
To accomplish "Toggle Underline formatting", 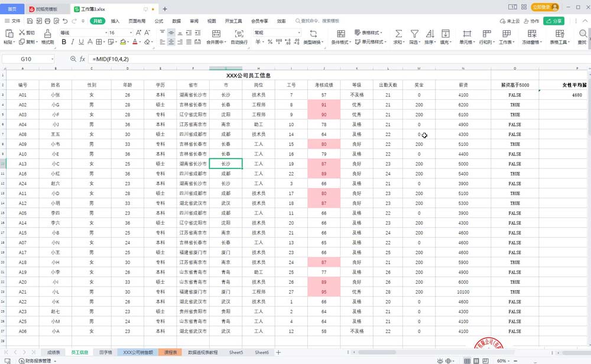I will 81,42.
